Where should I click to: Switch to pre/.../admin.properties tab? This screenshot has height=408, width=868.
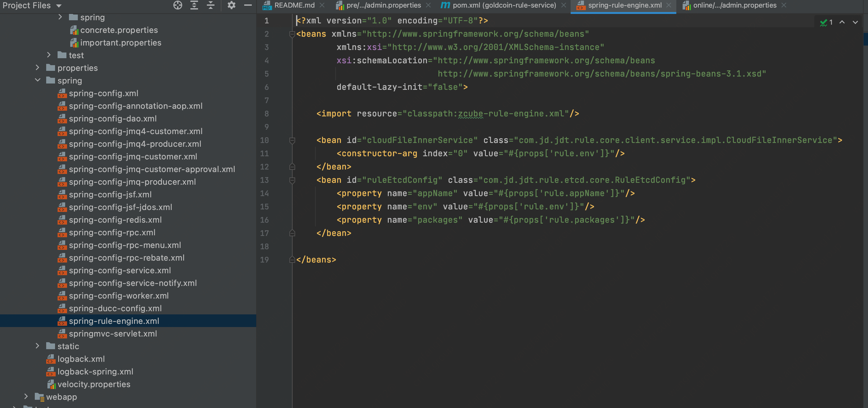coord(383,5)
